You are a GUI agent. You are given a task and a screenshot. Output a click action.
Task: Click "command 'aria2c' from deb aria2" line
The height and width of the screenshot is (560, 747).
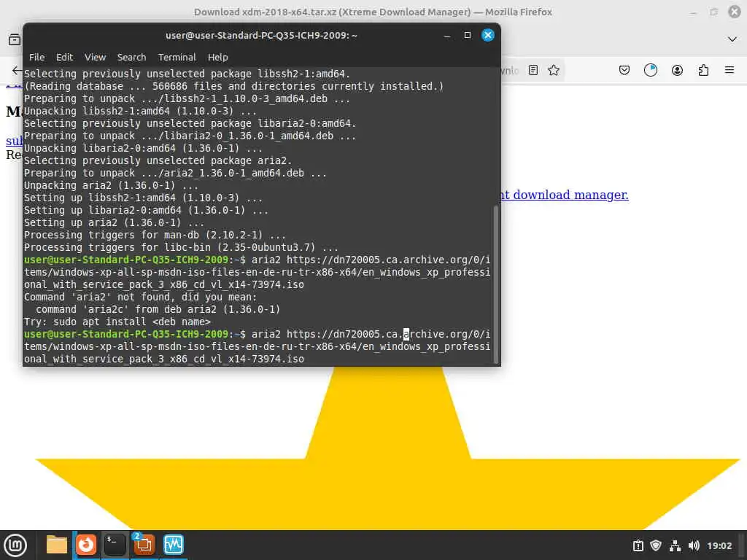(x=158, y=309)
